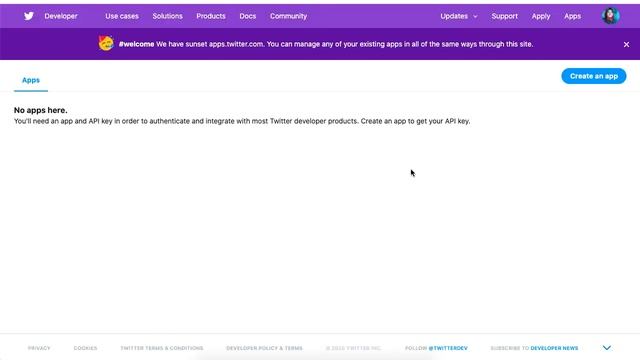This screenshot has width=640, height=360.
Task: Expand the footer chevron arrow
Action: (x=607, y=348)
